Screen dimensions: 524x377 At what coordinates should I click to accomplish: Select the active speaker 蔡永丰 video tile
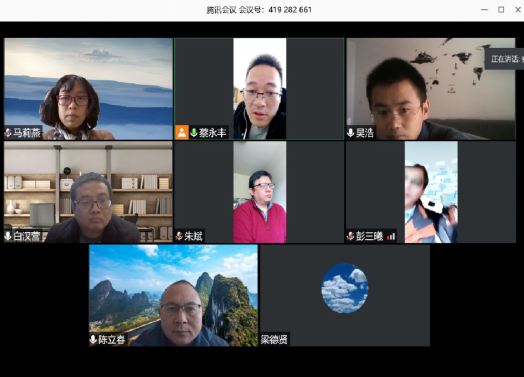[259, 89]
